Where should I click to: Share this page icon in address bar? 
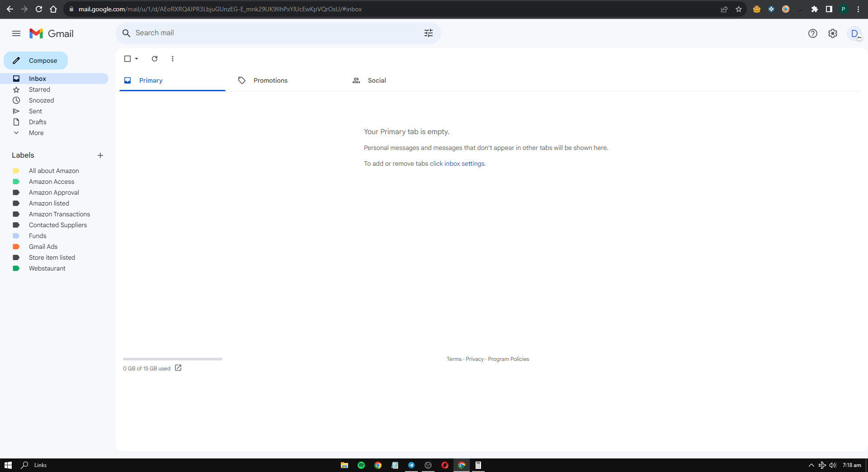coord(724,9)
